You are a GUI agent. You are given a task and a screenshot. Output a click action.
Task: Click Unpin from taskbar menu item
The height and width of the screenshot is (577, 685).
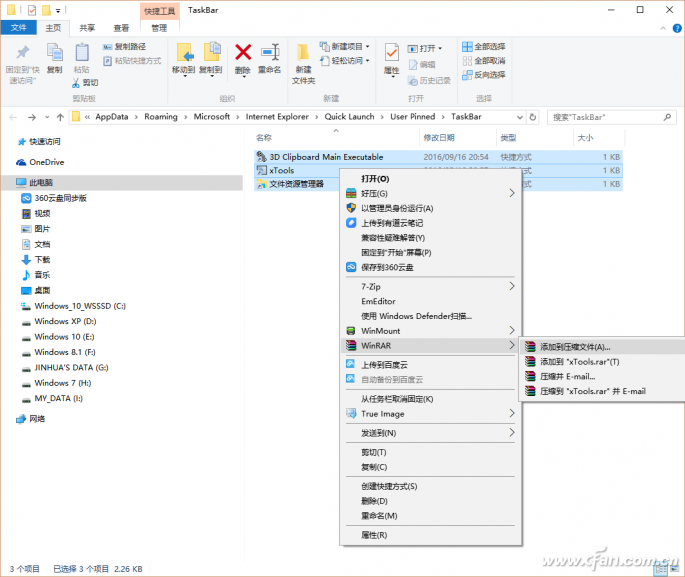click(430, 399)
